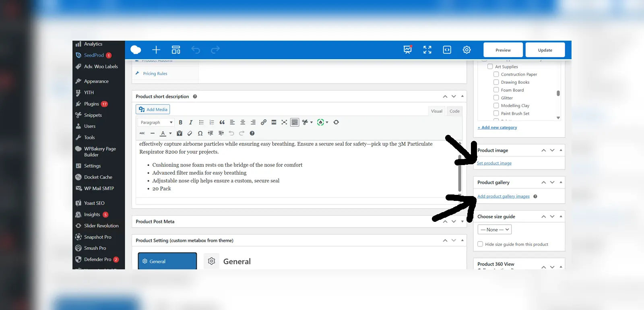Click the keyboard shortcuts help icon

252,133
